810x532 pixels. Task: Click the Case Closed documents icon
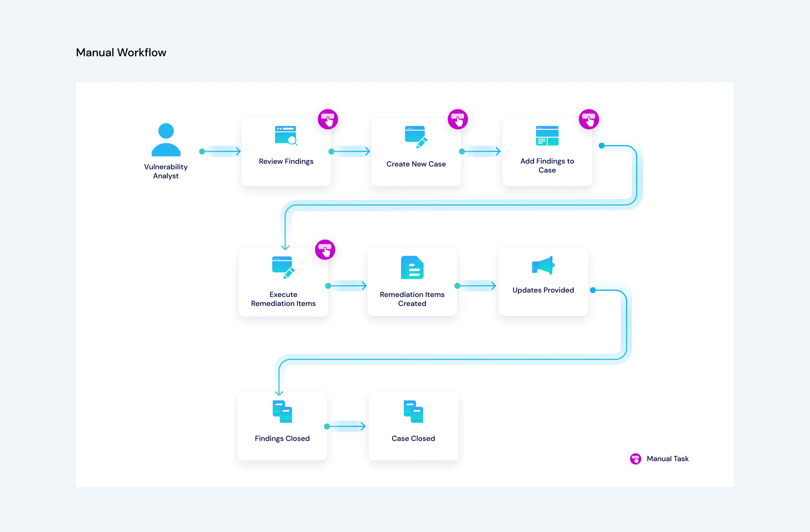point(413,412)
